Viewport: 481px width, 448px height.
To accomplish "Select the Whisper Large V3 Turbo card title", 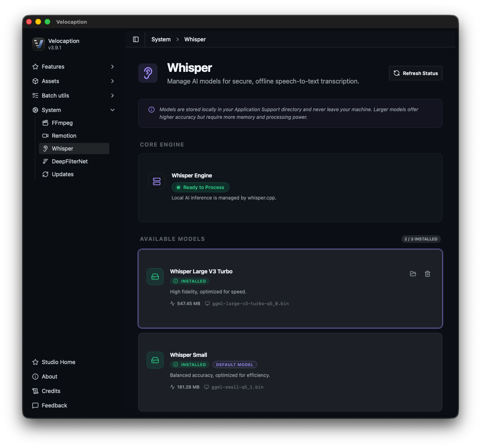I will (201, 271).
